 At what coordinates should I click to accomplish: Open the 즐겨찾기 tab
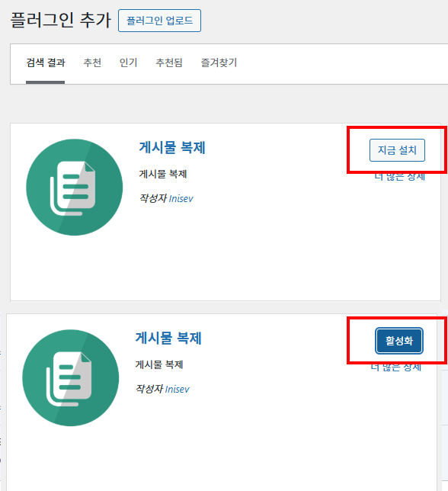[x=219, y=63]
